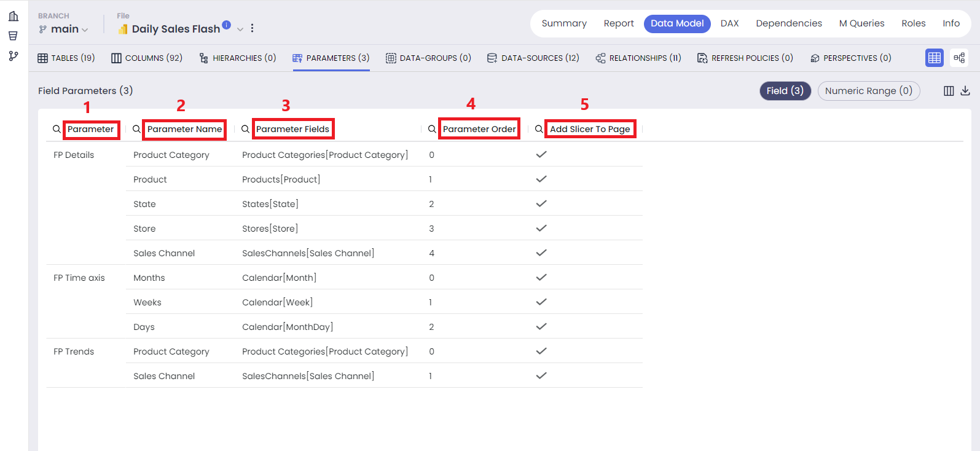Click the info badge beside Daily Sales Flash
Screen dimensions: 980x451
point(227,25)
